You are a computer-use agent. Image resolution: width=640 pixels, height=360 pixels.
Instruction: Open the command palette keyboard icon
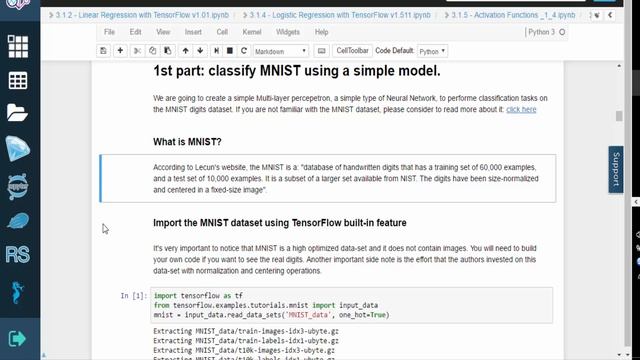(x=322, y=51)
